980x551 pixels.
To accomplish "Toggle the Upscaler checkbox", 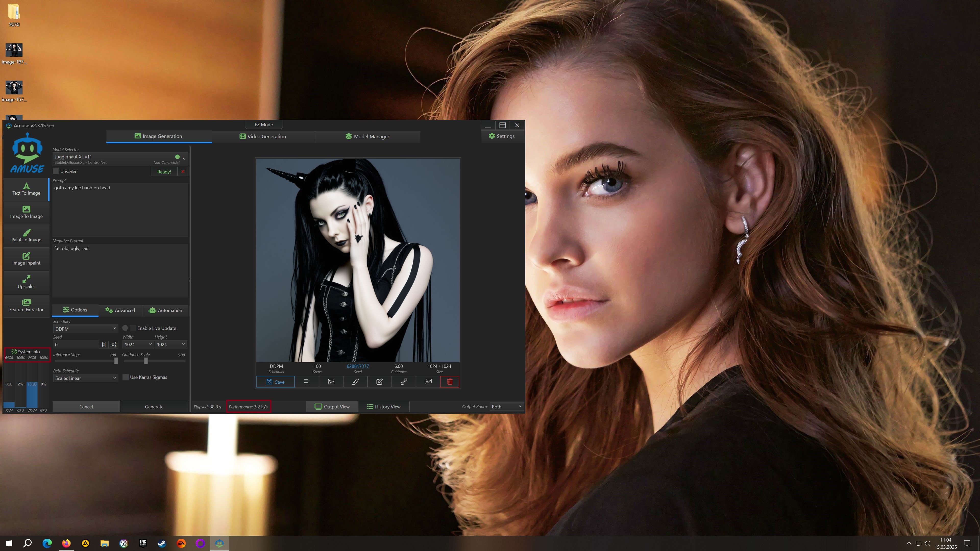I will (x=56, y=171).
